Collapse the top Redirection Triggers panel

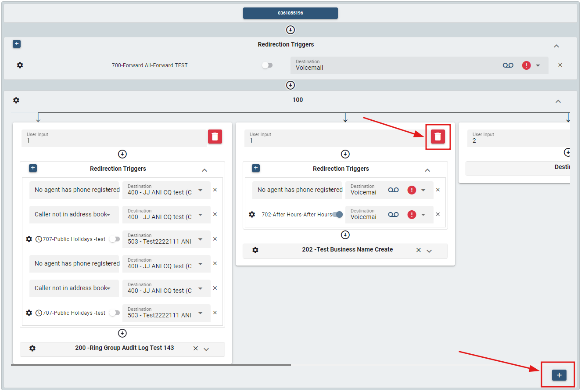556,46
